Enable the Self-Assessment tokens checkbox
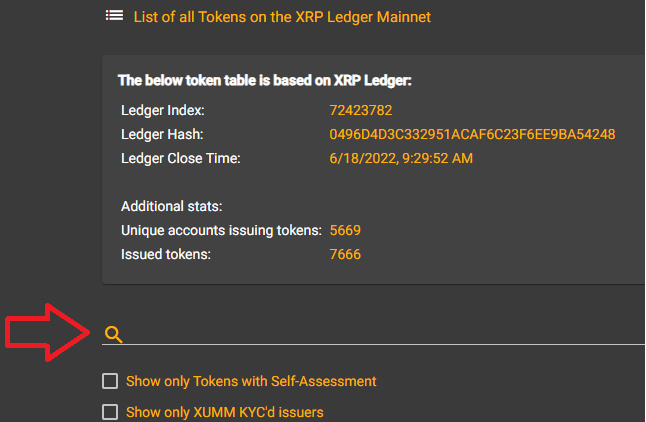The image size is (646, 422). pos(110,381)
